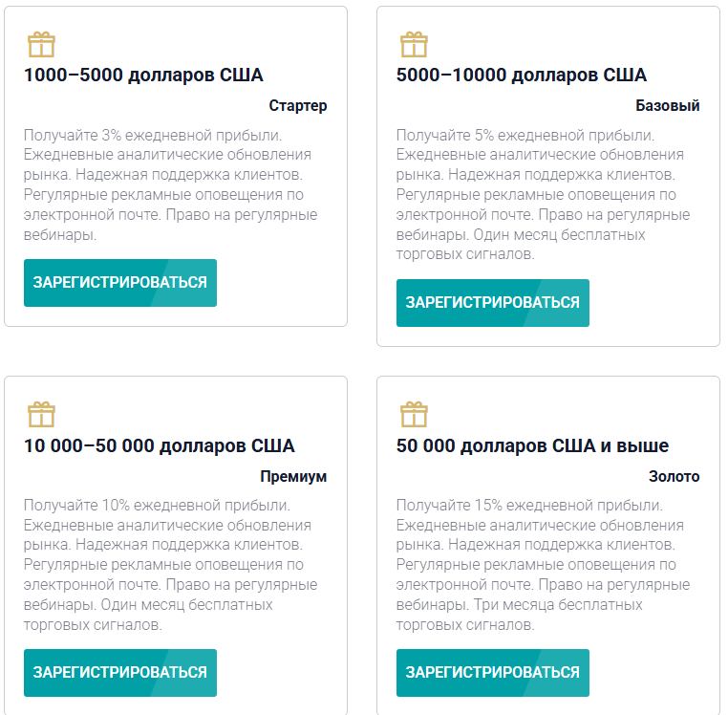Click the 15% ежедневной прибыли description text

[544, 565]
